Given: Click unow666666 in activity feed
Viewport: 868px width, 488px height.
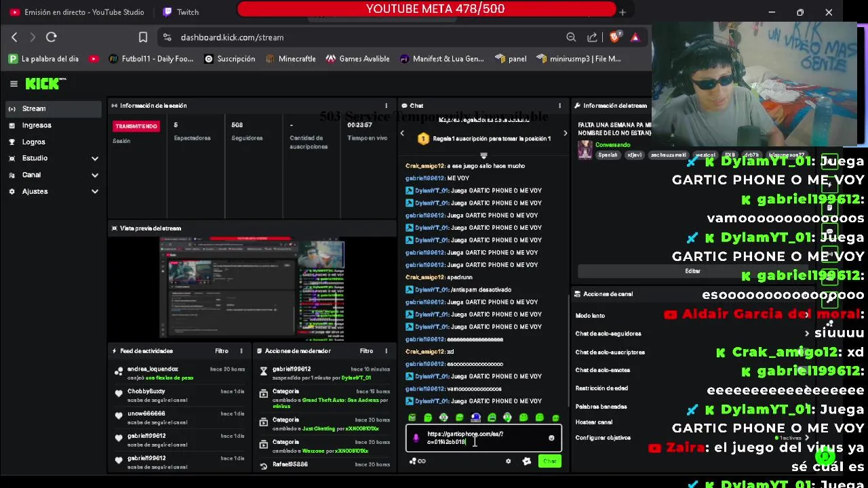Looking at the screenshot, I should point(146,413).
